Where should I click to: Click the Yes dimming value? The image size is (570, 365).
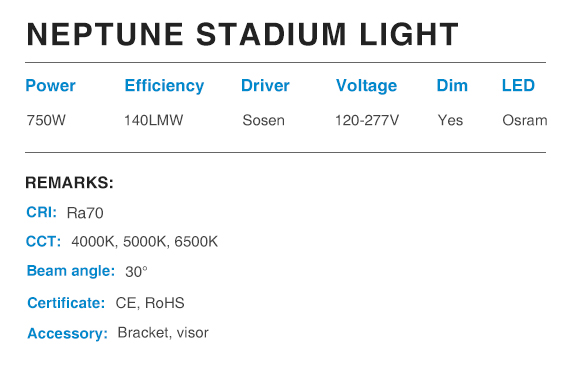pyautogui.click(x=450, y=120)
